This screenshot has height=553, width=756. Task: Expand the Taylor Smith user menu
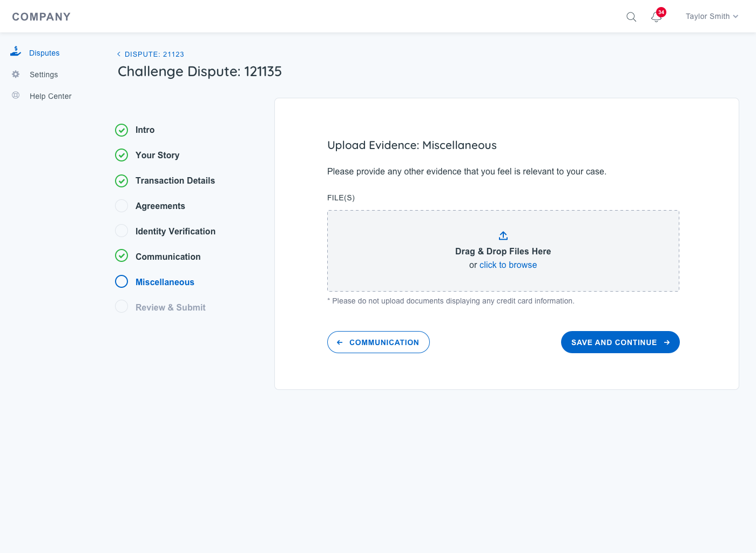coord(711,17)
